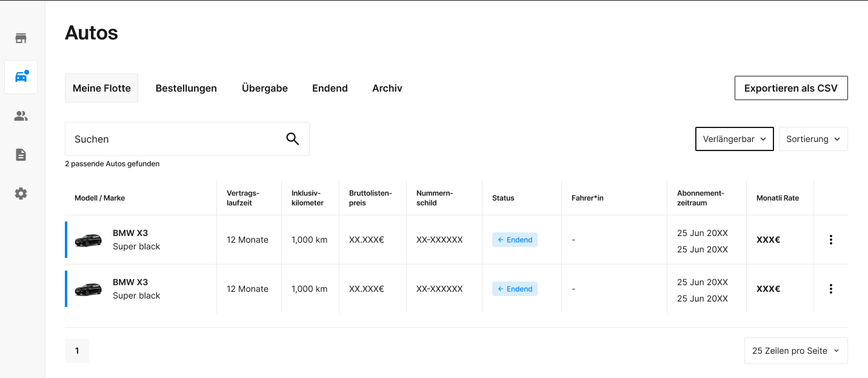Expand the Verlängerbar filter dropdown
The width and height of the screenshot is (868, 378).
(735, 139)
